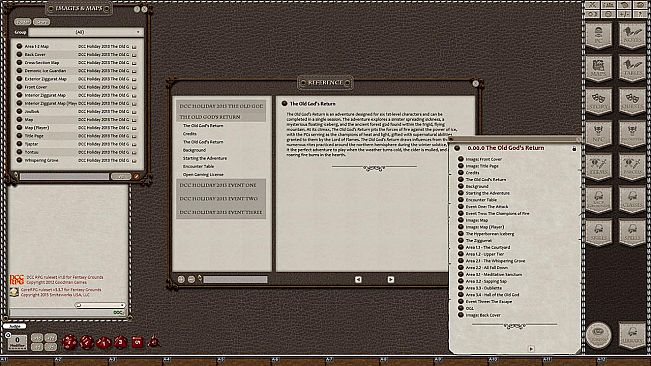Click in the Images & Maps search field
Screen dimensions: 651x366
64,176
